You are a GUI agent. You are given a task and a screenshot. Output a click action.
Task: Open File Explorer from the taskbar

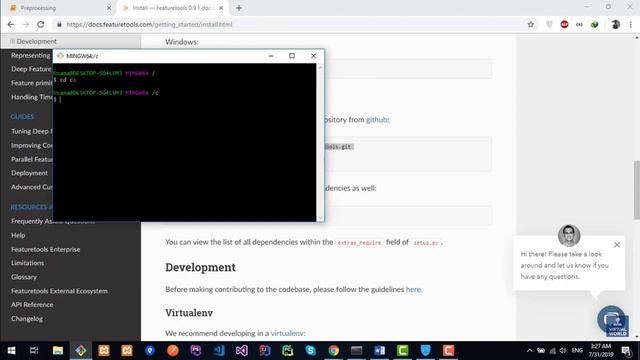pos(58,351)
